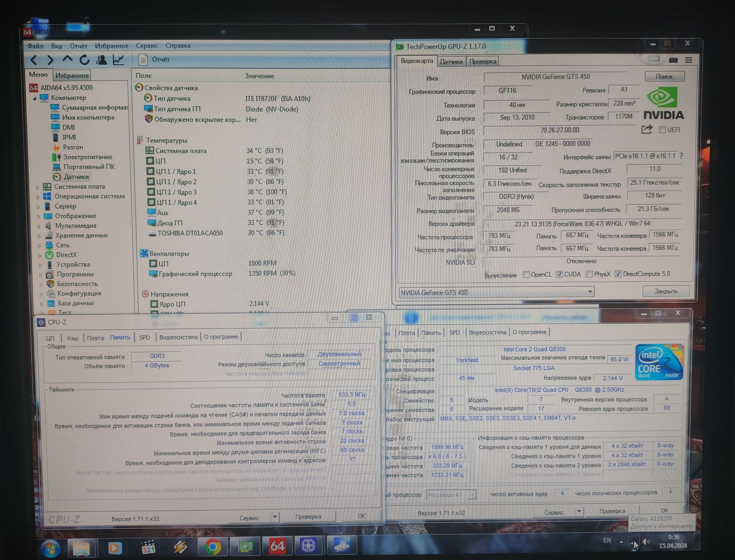Click network tray icon
This screenshot has height=560, width=735.
pos(634,542)
